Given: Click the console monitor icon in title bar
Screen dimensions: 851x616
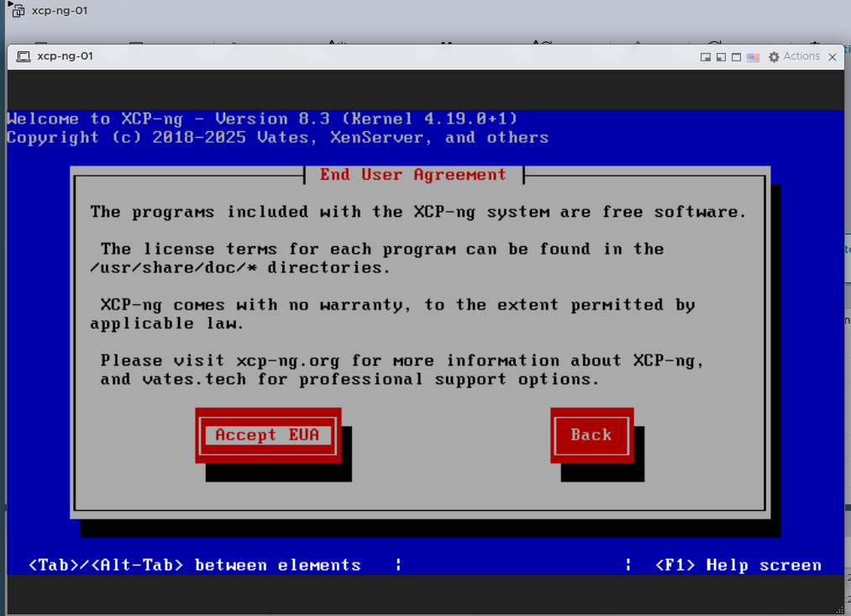Looking at the screenshot, I should tap(23, 56).
